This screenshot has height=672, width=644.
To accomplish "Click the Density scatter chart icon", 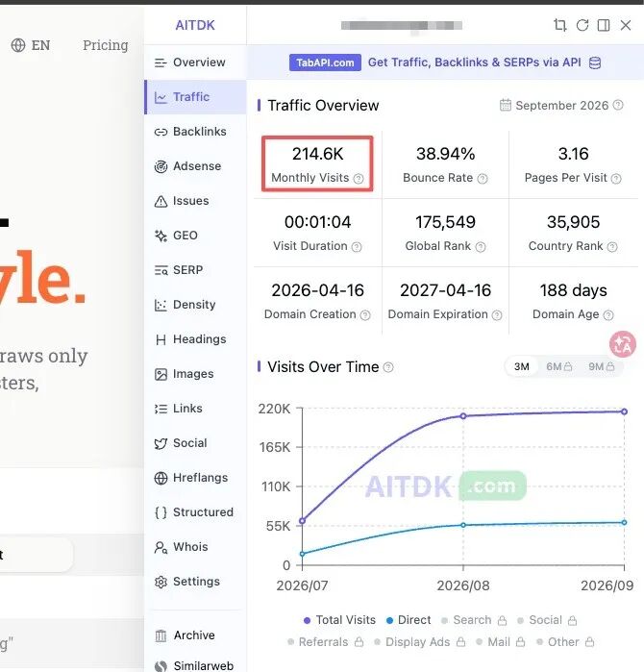I will [x=161, y=305].
